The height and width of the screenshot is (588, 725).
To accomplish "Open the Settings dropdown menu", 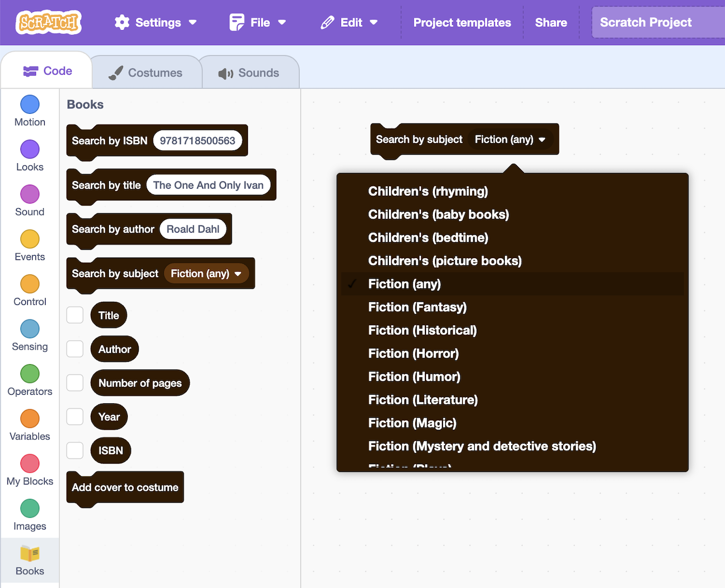I will tap(156, 23).
